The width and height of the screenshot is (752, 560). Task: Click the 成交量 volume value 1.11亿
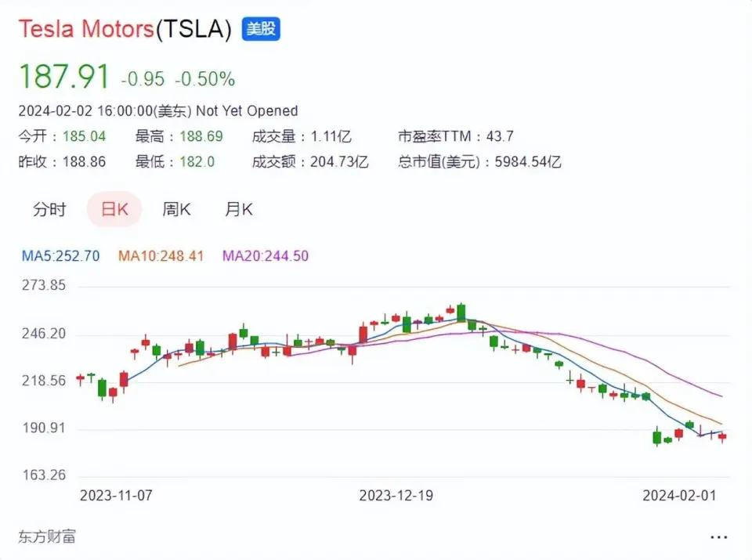(x=330, y=136)
